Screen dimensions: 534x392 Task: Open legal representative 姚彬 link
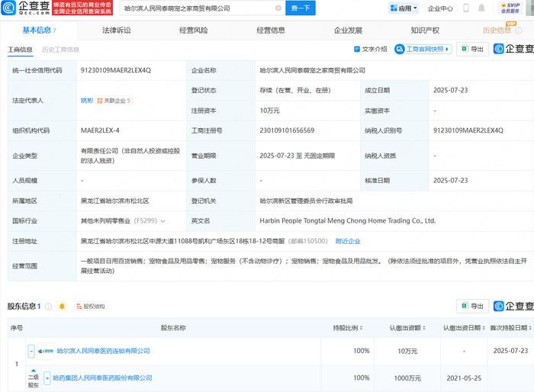87,101
